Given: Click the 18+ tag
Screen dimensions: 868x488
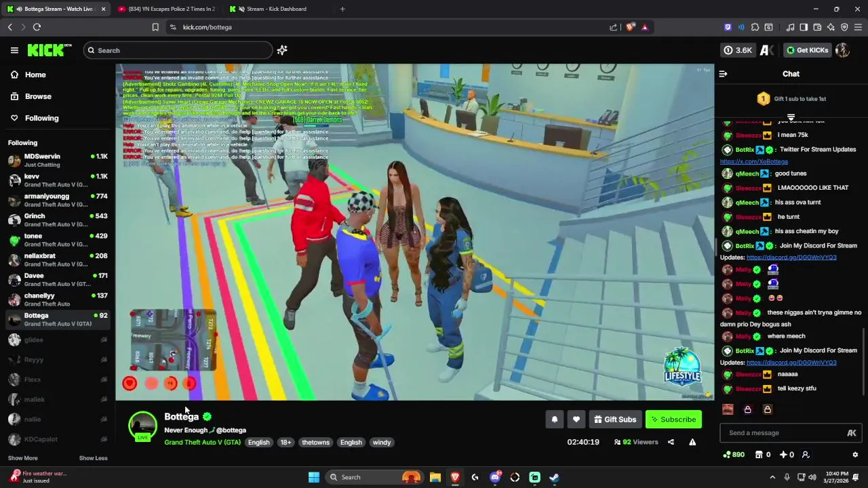Looking at the screenshot, I should (285, 443).
